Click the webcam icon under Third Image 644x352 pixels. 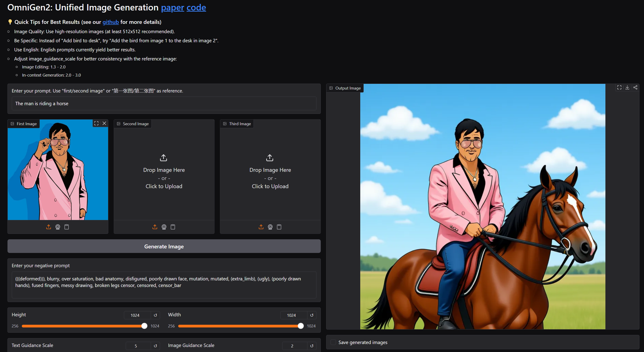(270, 227)
